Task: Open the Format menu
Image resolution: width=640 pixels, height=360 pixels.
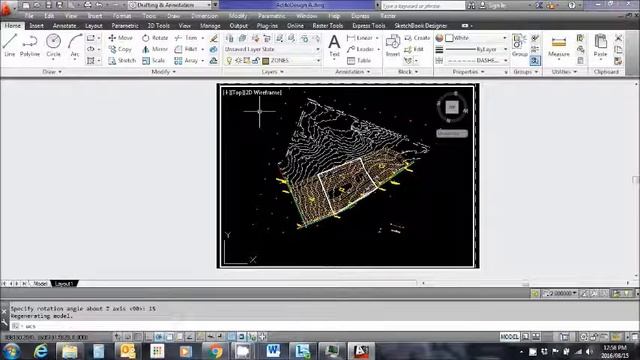Action: tap(122, 16)
